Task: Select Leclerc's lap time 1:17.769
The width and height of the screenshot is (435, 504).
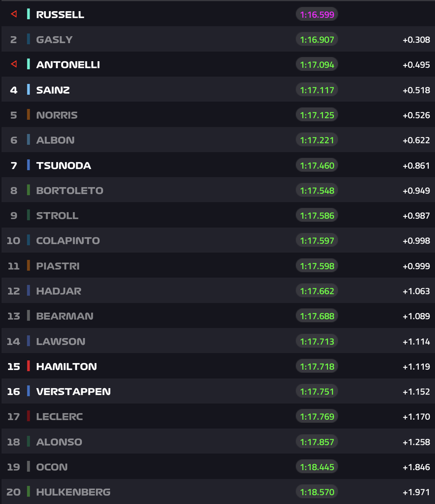Action: pos(317,417)
